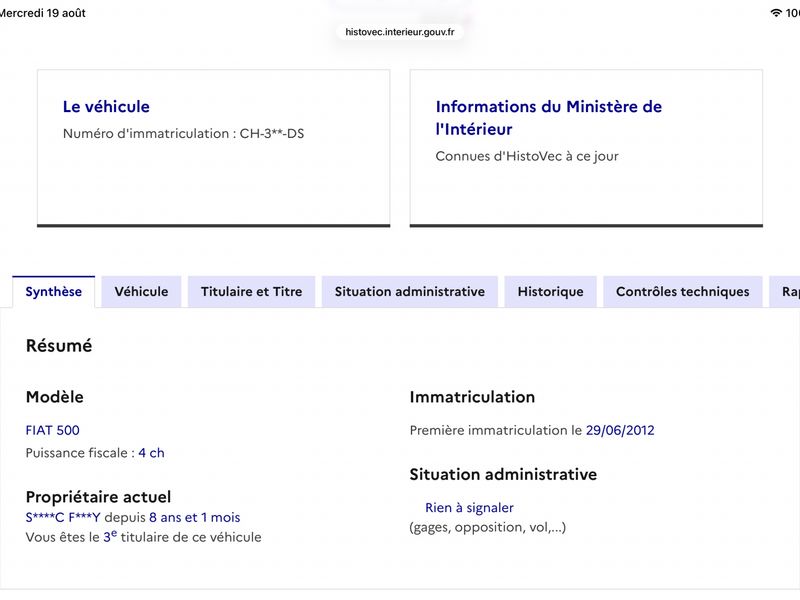Click the owner name S****C F***Y

[x=63, y=517]
